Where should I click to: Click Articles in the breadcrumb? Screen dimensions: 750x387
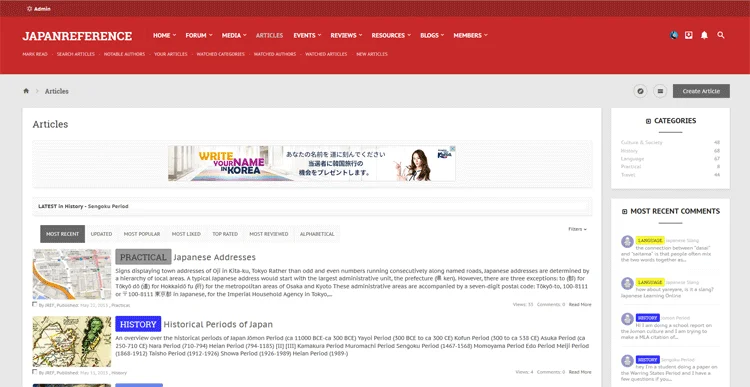[x=56, y=91]
